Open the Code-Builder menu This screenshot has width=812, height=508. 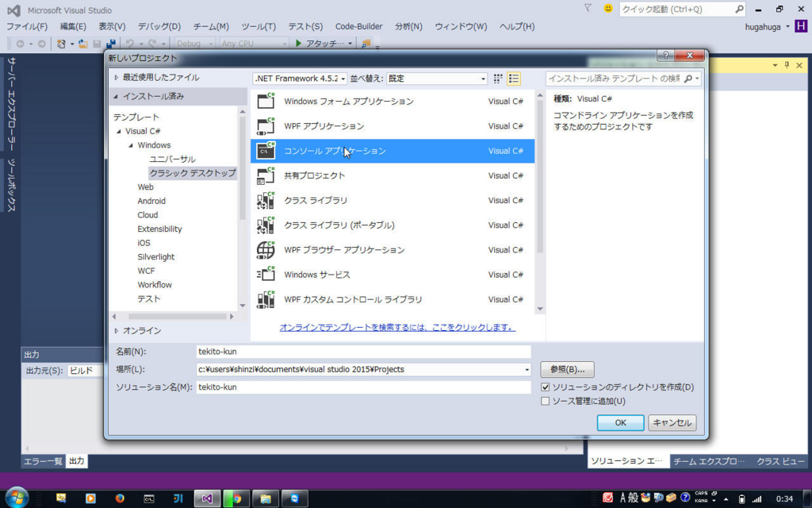pos(359,26)
